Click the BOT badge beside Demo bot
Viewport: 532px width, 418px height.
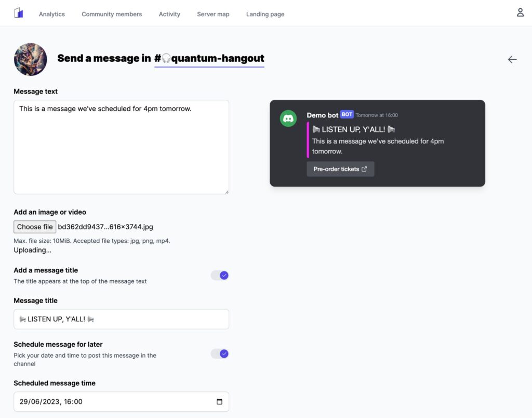tap(347, 114)
